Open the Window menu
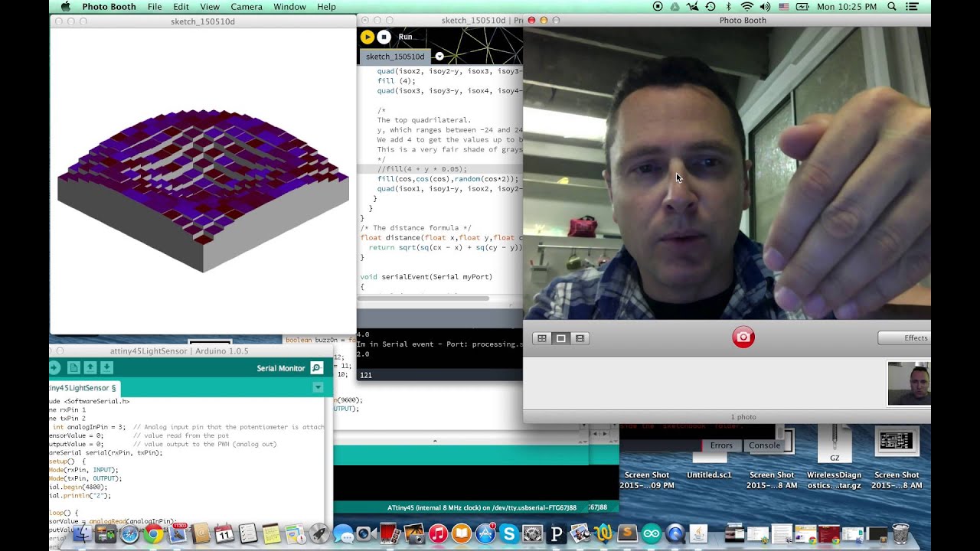Screen dimensions: 980x551 289,7
